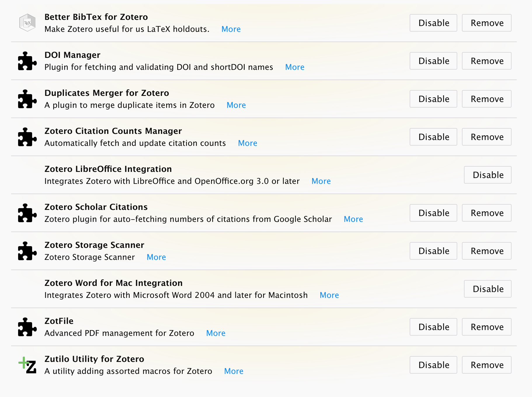
Task: Open More link for ZotFile
Action: tap(216, 333)
